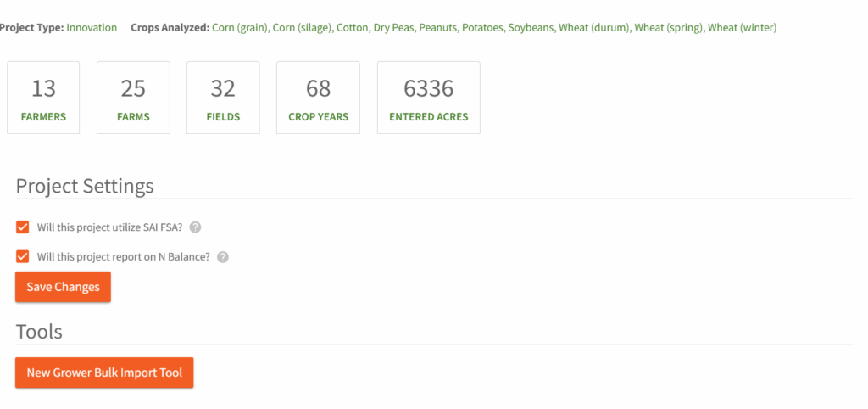Click the Dry Peas crop link
Screen dimensions: 868x409
click(395, 27)
